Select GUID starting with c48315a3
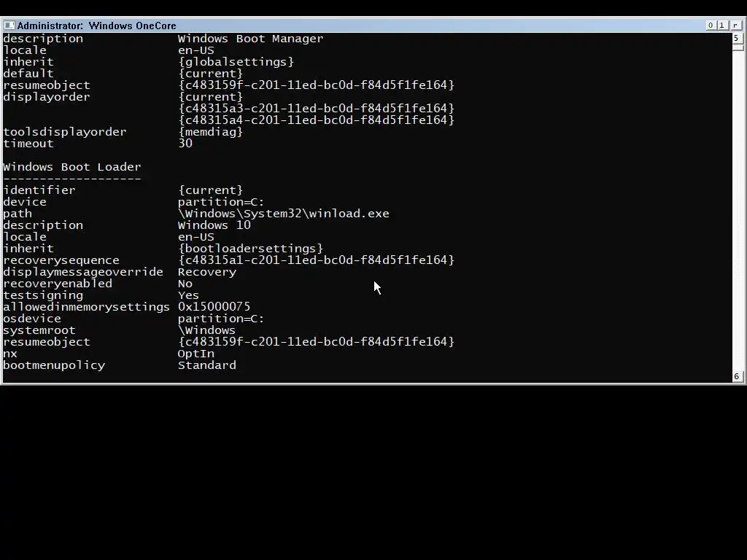The image size is (747, 560). (x=317, y=109)
